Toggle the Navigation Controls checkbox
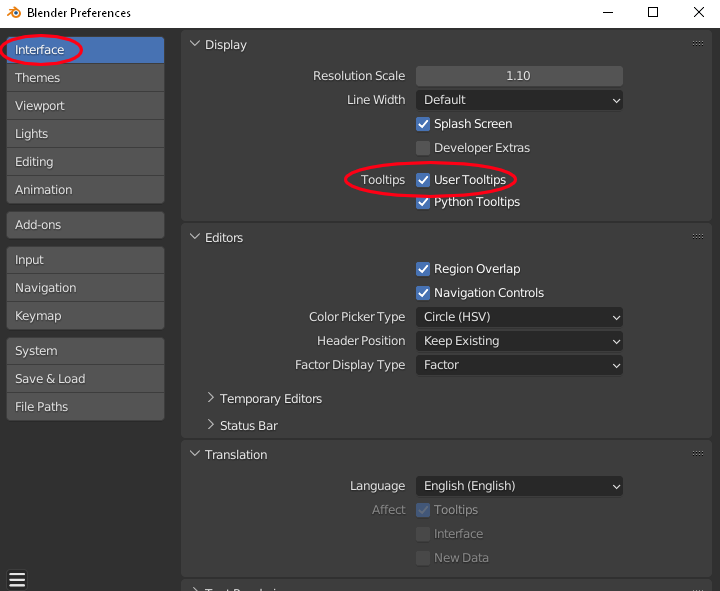Screen dimensions: 720x591 coord(423,293)
